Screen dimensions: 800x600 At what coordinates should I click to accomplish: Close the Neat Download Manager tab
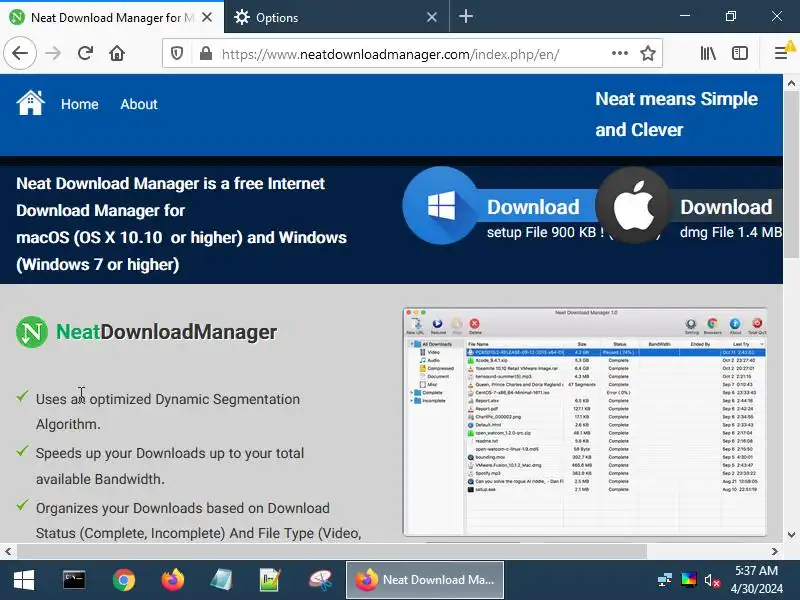[207, 17]
